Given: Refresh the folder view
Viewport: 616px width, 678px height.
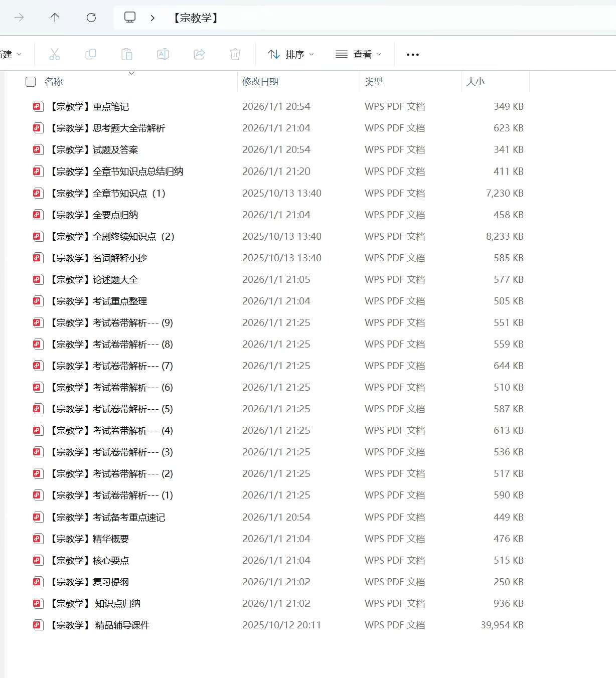Looking at the screenshot, I should point(91,18).
